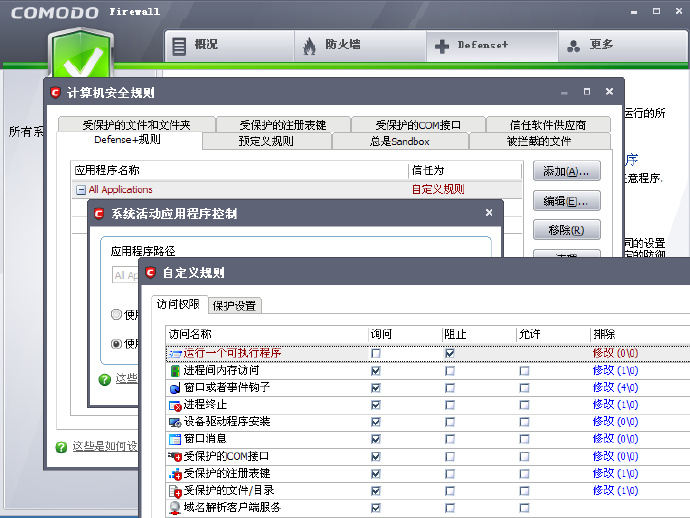The height and width of the screenshot is (518, 690).
Task: Click help icon in 计算机安全规则 window
Action: click(x=61, y=447)
